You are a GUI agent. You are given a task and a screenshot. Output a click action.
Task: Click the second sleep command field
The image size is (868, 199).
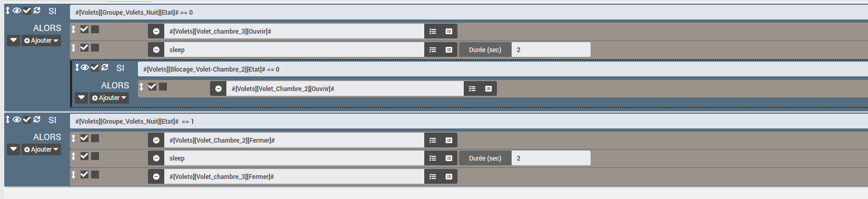[294, 158]
